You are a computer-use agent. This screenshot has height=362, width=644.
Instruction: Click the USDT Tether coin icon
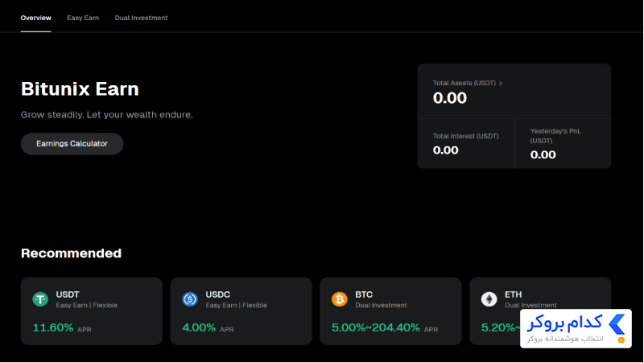(x=40, y=299)
